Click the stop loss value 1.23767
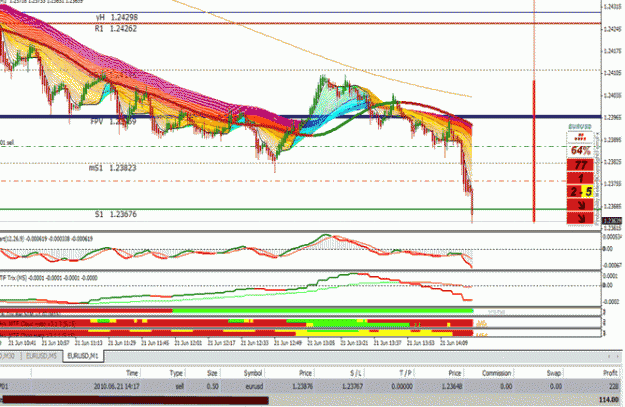 click(x=352, y=386)
